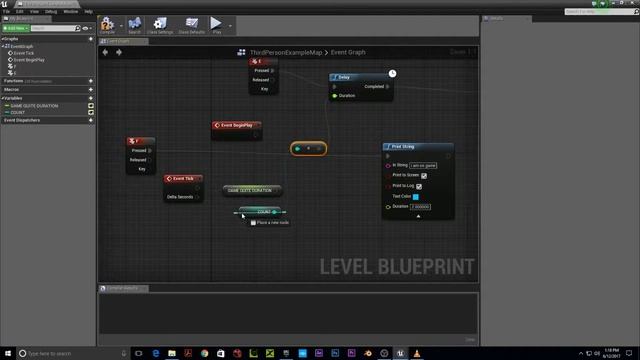Edit the In String text field
The image size is (640, 360).
(423, 165)
